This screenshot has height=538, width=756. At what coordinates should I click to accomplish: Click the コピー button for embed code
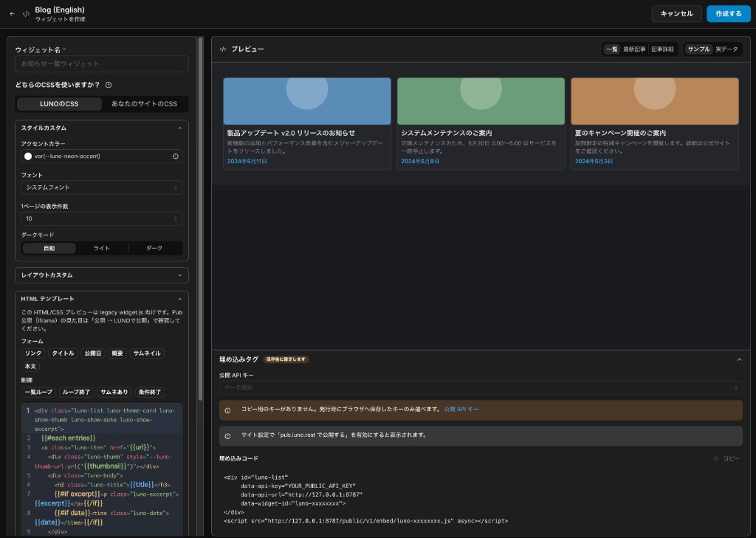726,458
